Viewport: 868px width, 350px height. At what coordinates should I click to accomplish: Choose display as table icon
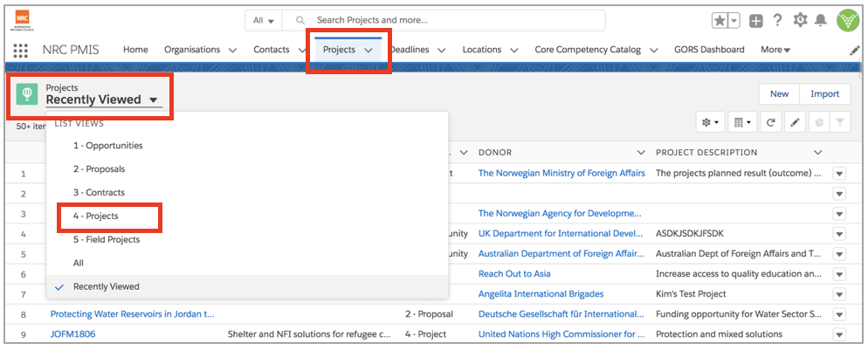point(741,122)
